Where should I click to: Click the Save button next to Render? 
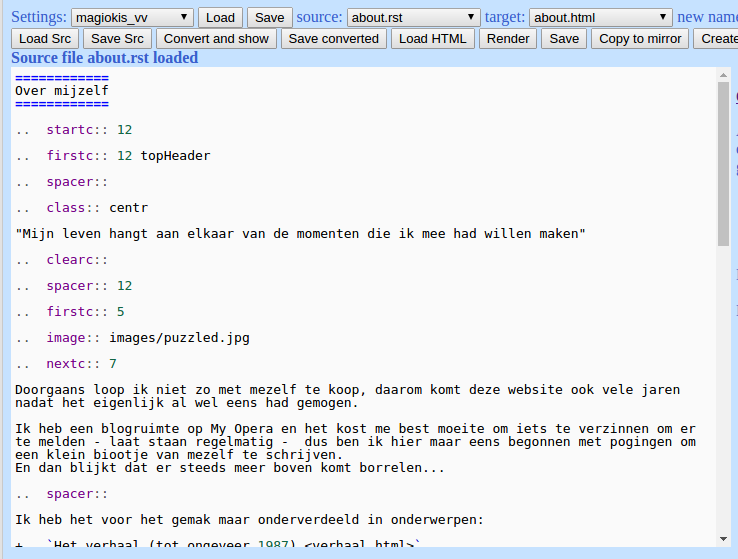564,39
